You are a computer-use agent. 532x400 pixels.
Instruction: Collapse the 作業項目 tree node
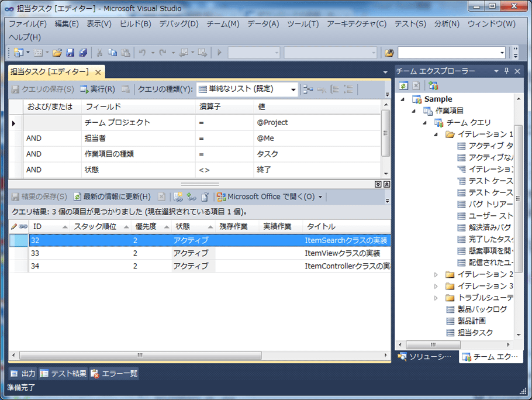[x=414, y=111]
